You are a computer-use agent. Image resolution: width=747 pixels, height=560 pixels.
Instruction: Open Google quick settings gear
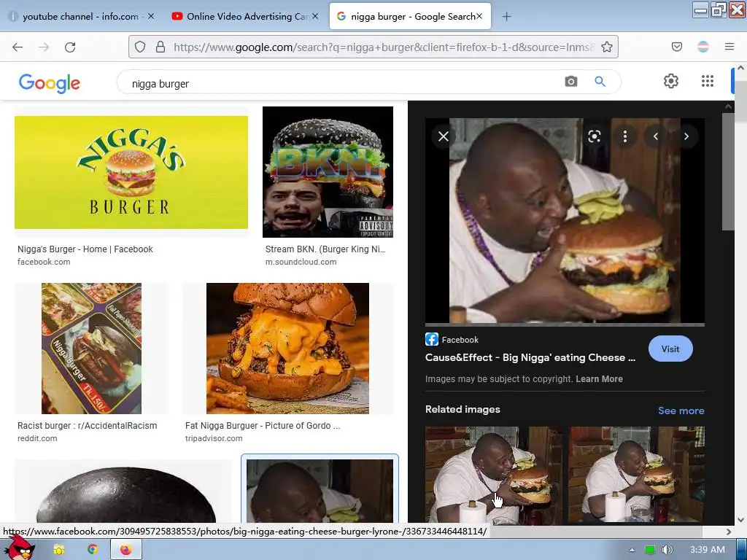click(x=671, y=81)
